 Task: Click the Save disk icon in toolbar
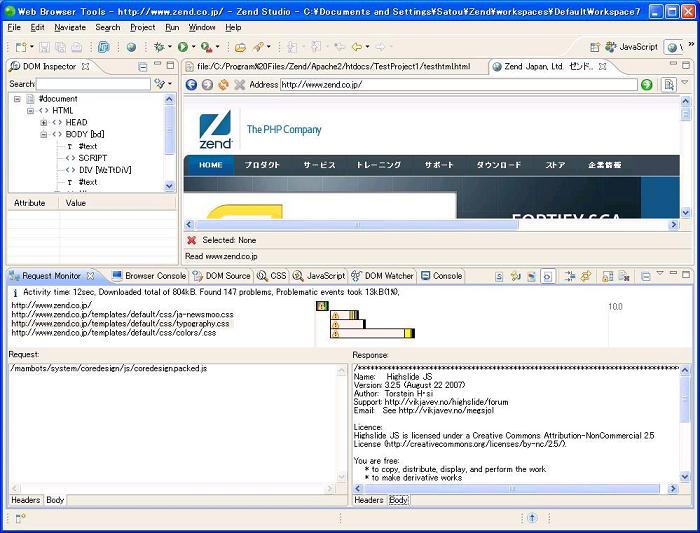coord(45,47)
